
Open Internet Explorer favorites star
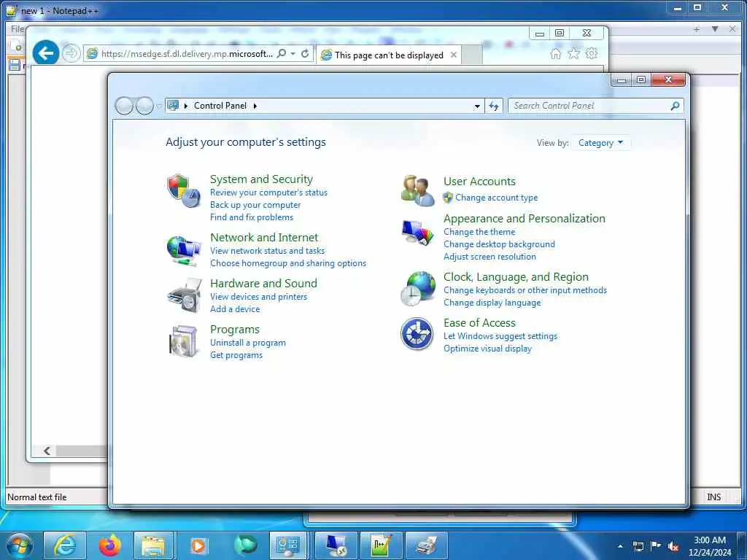coord(573,53)
